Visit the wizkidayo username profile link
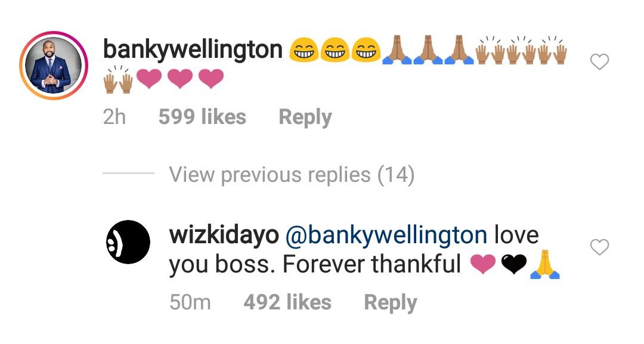The width and height of the screenshot is (644, 344). point(224,235)
